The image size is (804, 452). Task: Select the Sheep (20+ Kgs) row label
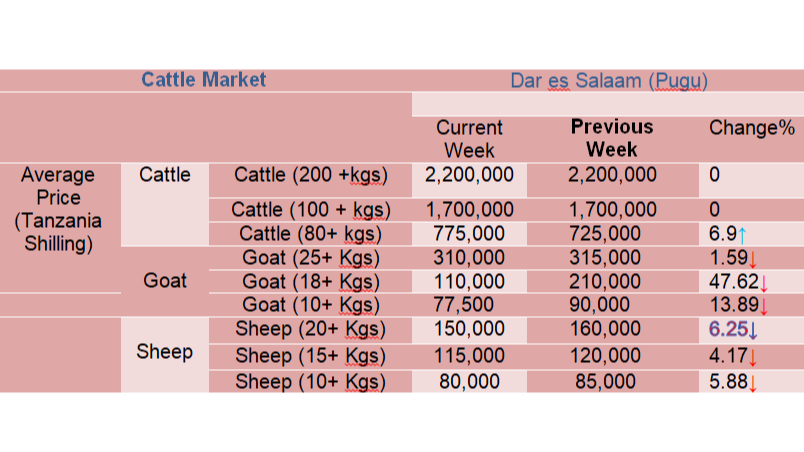click(x=311, y=329)
